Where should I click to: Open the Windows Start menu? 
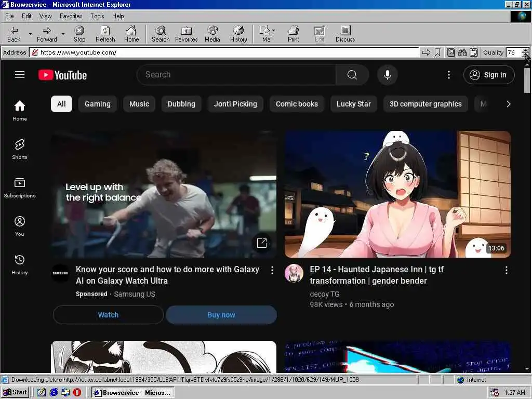click(15, 392)
